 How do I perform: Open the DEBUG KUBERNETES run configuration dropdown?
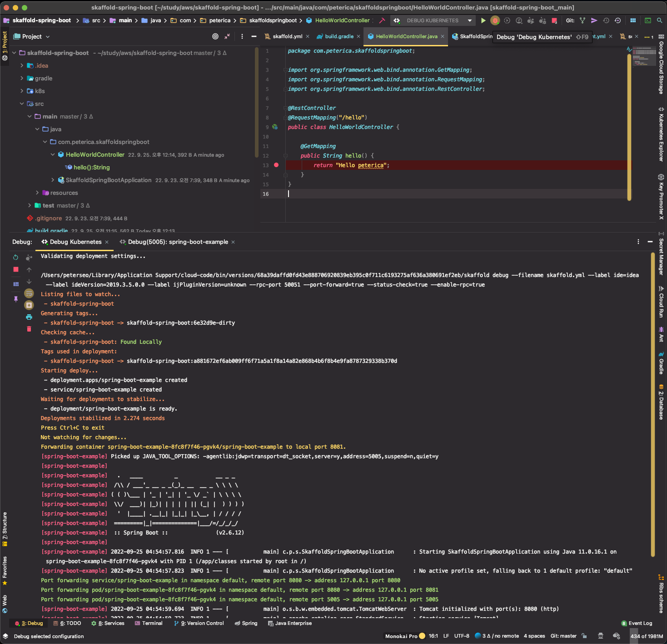433,20
